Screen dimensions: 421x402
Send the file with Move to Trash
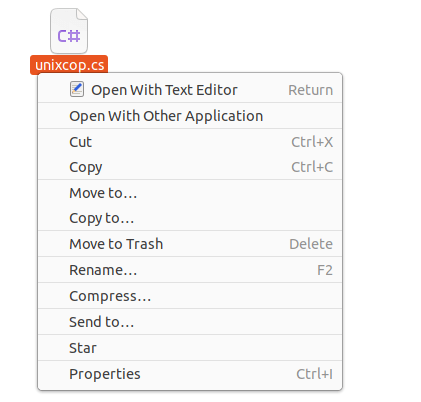tap(190, 244)
